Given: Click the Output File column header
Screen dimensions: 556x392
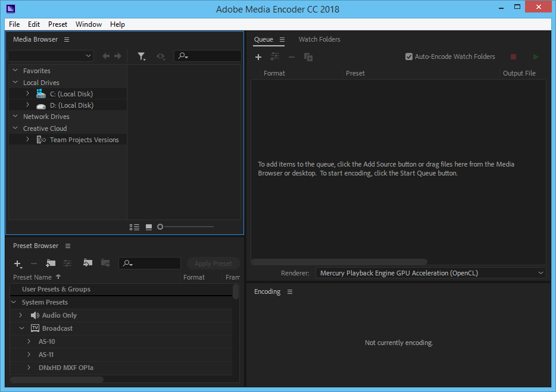Looking at the screenshot, I should click(519, 73).
